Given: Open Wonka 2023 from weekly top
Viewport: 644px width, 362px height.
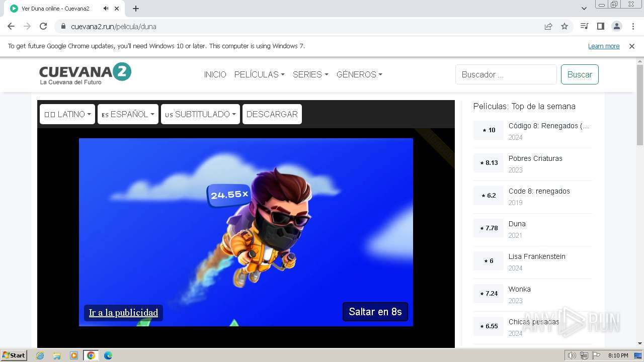Looking at the screenshot, I should pos(519,289).
